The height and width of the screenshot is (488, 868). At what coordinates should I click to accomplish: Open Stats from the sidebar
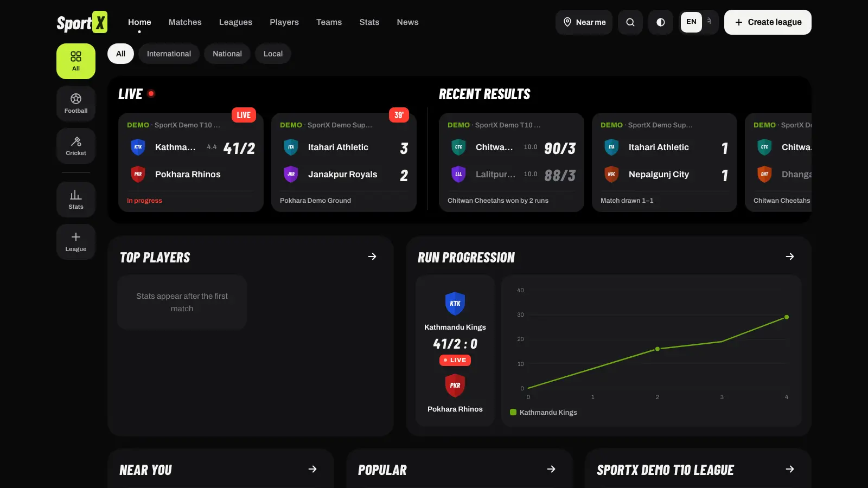(76, 200)
